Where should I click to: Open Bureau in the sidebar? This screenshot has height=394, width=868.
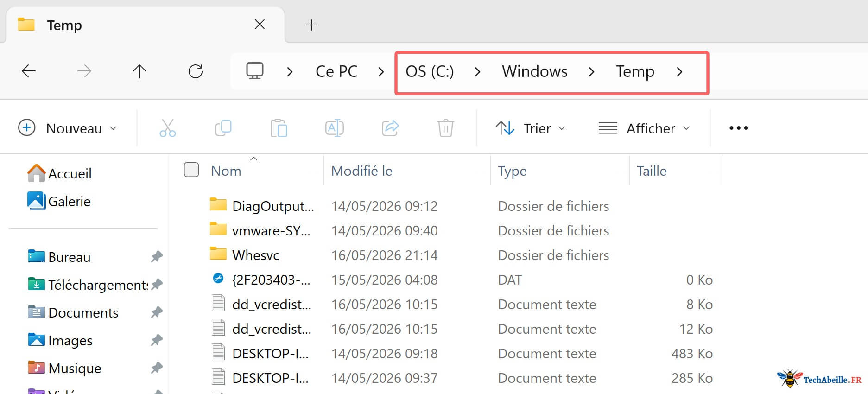tap(59, 257)
